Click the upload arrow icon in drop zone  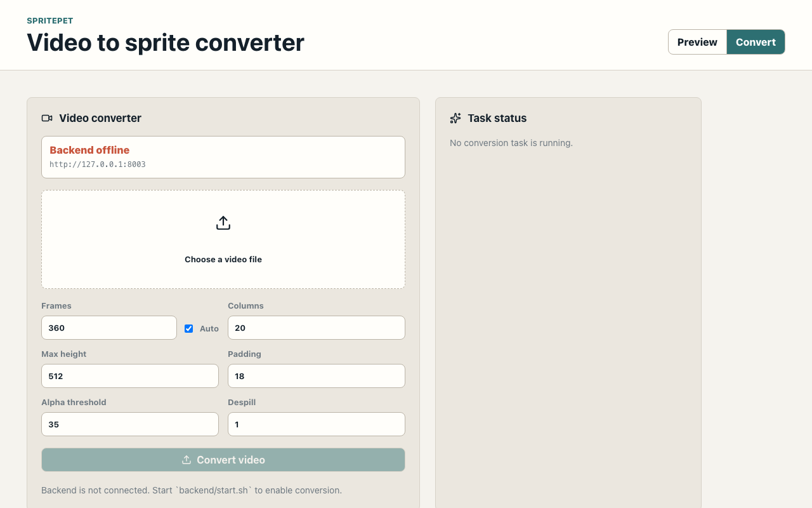(223, 223)
